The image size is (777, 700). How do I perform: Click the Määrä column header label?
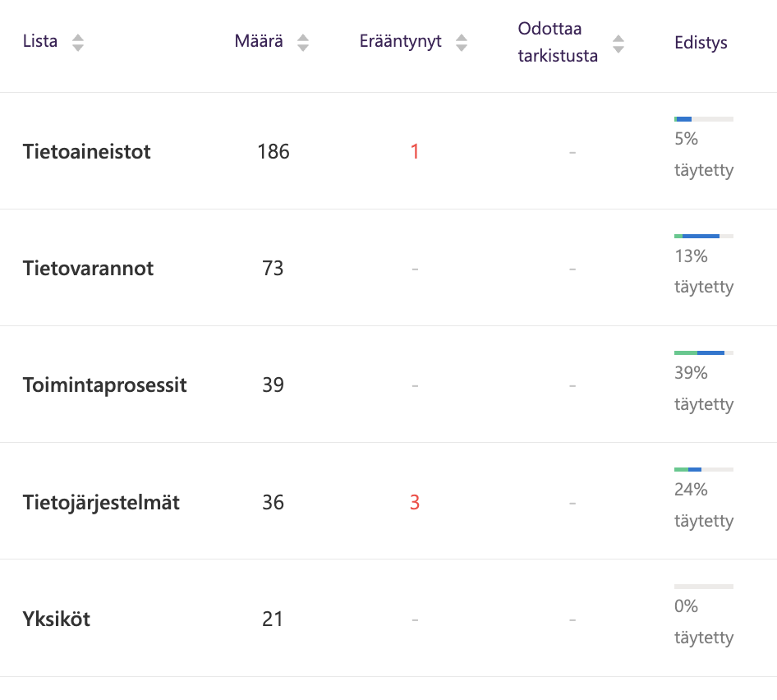pos(259,42)
